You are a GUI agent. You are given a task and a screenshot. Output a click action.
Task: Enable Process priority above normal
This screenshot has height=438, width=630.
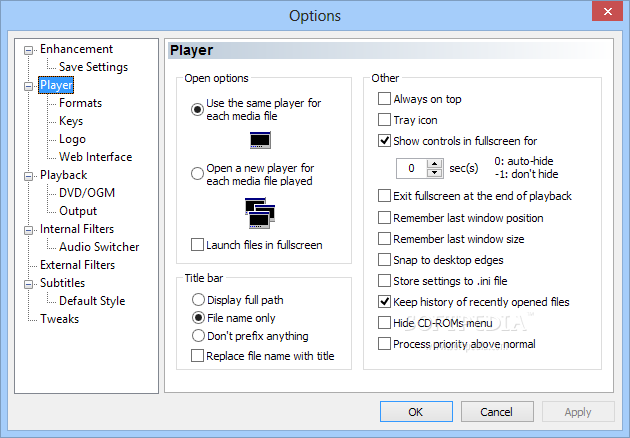384,344
